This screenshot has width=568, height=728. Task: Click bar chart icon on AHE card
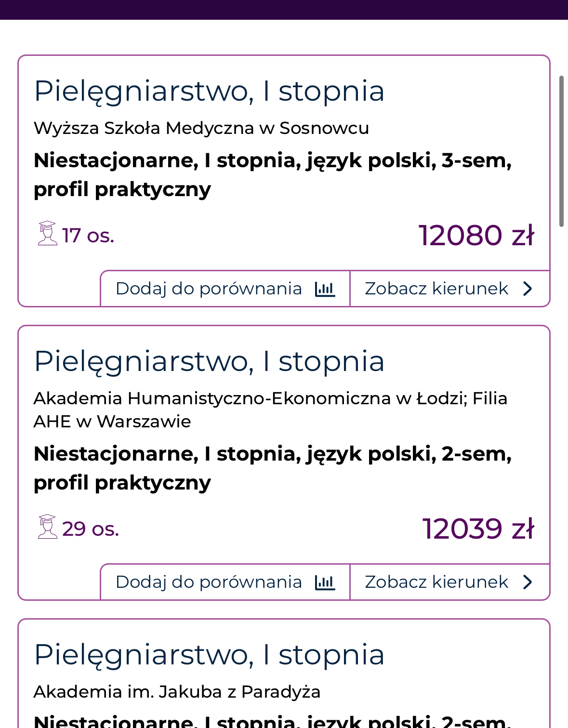pos(325,582)
